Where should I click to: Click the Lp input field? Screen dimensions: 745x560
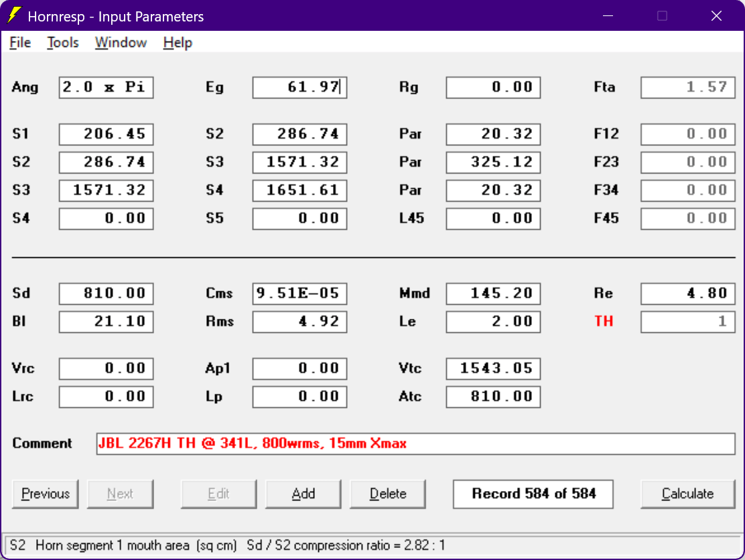click(299, 397)
